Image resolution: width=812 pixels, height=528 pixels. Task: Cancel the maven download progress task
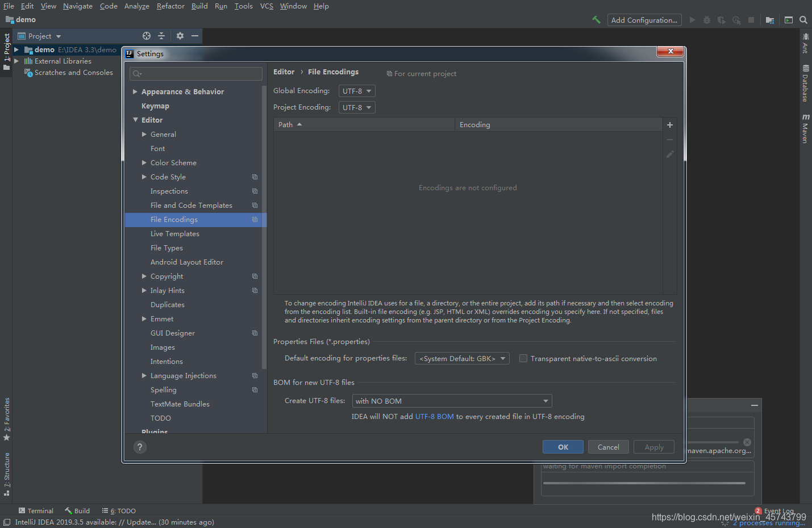747,442
